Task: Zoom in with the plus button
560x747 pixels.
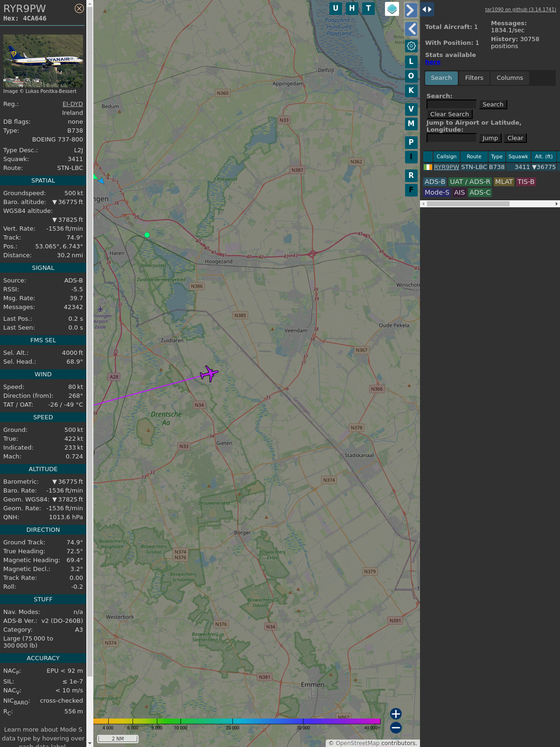Action: tap(396, 714)
